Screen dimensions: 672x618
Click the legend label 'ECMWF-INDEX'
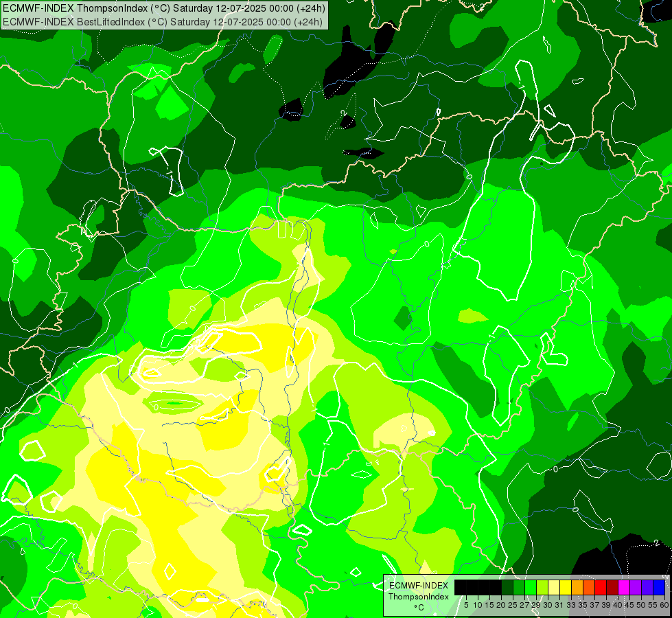click(419, 586)
